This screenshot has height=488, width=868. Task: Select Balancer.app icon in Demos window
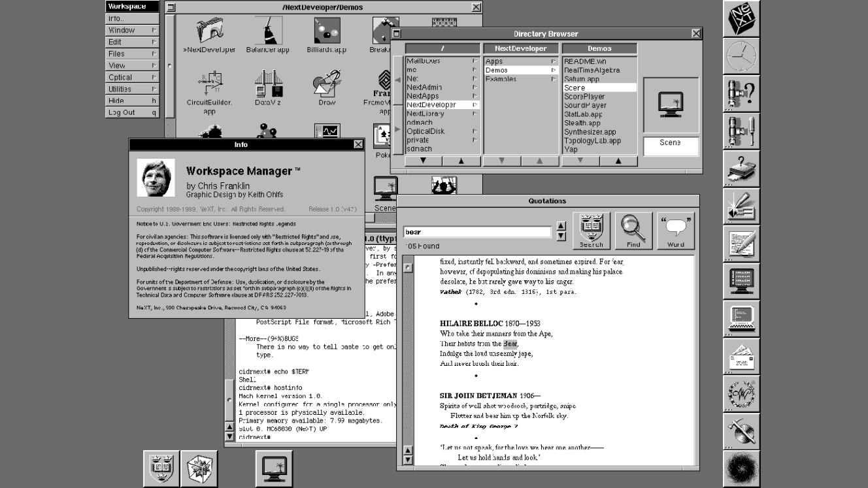click(x=268, y=31)
